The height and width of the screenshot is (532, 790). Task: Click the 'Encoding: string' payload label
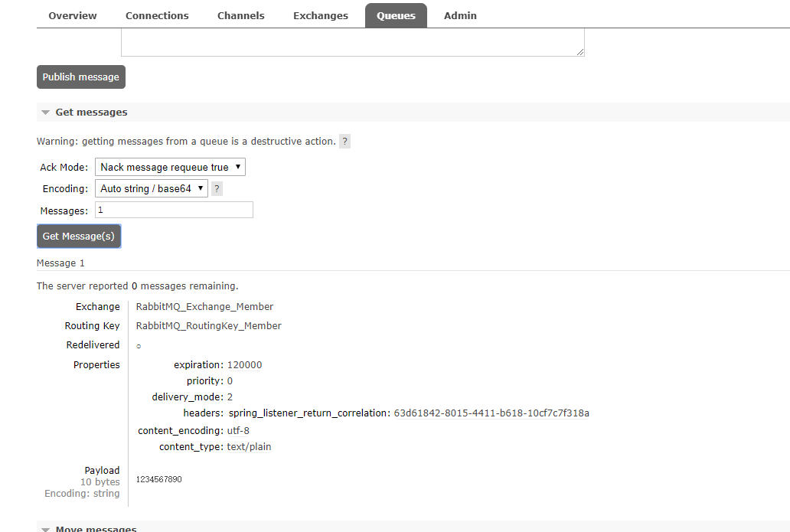[82, 494]
